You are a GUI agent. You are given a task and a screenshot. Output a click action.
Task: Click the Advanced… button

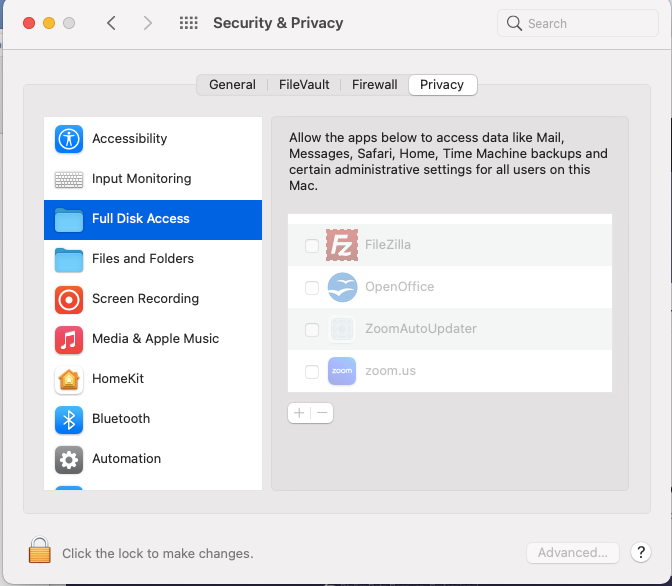coord(573,553)
